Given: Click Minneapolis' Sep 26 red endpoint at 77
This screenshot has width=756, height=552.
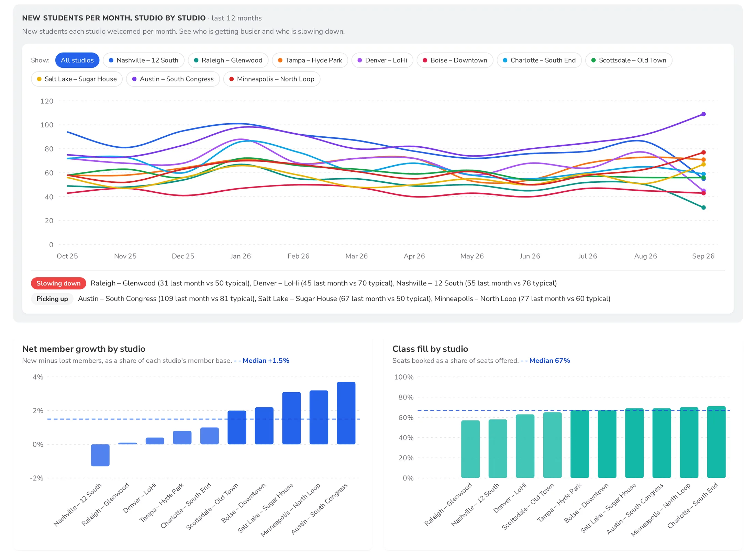Looking at the screenshot, I should (x=703, y=153).
